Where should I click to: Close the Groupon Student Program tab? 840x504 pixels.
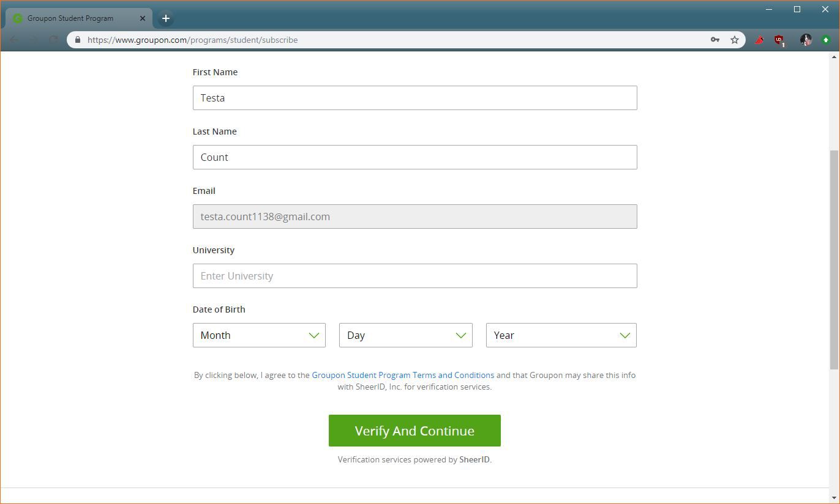143,18
